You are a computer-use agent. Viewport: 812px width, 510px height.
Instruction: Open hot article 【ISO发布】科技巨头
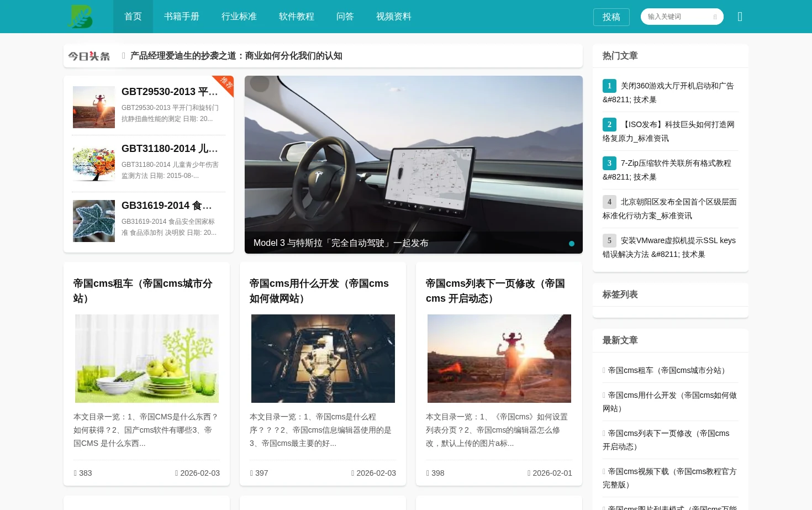pos(668,132)
